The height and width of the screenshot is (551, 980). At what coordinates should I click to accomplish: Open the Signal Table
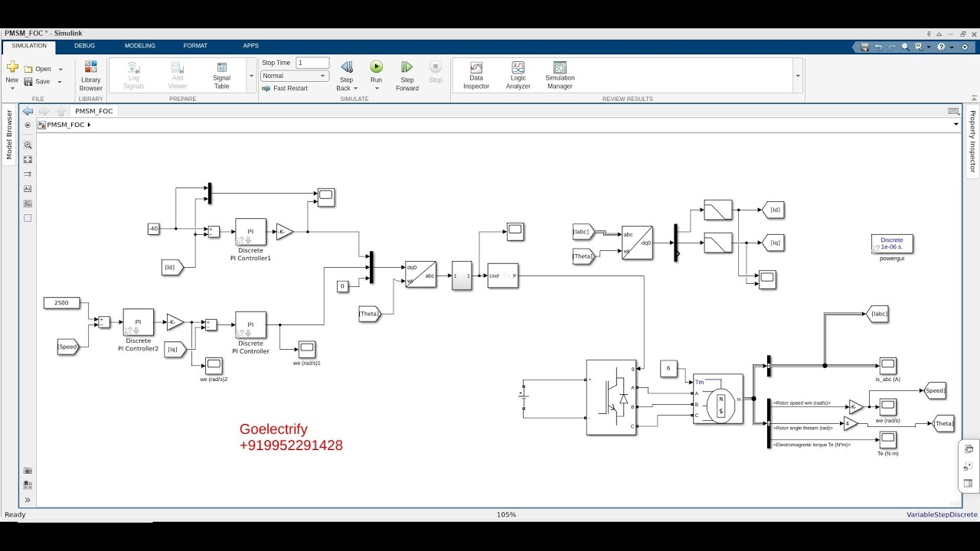click(221, 75)
